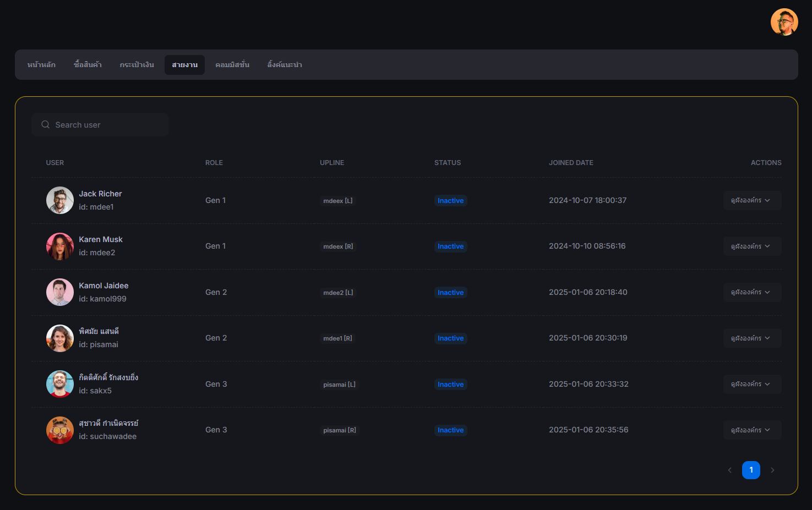Click the mdeex [L] upline tag
Image resolution: width=812 pixels, height=510 pixels.
(x=338, y=201)
